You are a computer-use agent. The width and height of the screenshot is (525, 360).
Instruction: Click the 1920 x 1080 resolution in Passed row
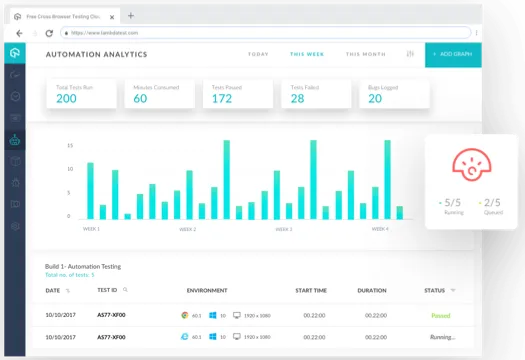pyautogui.click(x=257, y=316)
